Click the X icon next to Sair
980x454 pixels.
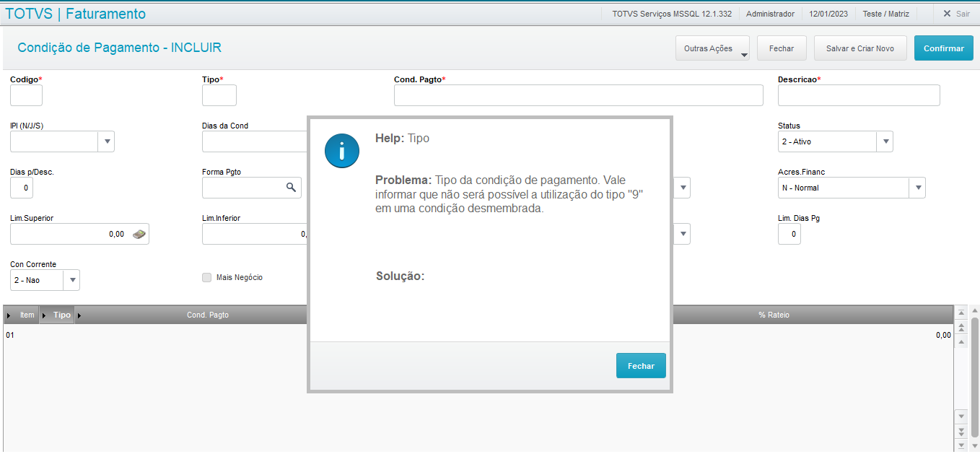[x=947, y=14]
